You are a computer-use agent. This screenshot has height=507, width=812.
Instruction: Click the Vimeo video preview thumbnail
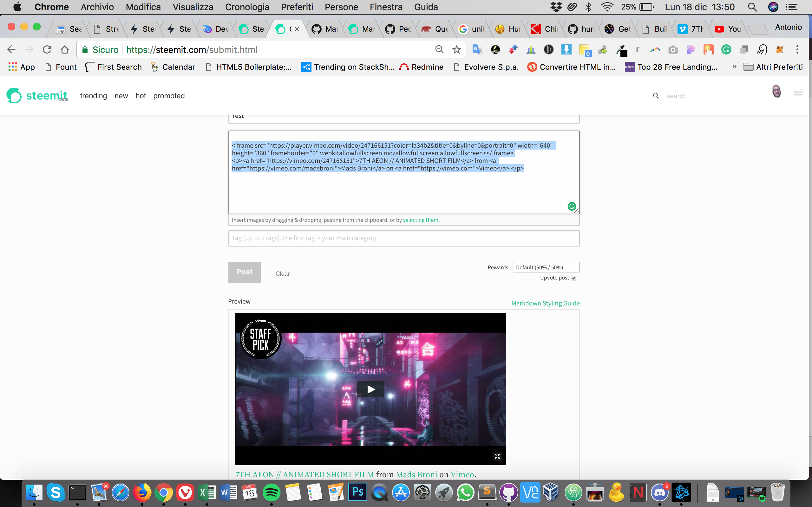pyautogui.click(x=370, y=388)
